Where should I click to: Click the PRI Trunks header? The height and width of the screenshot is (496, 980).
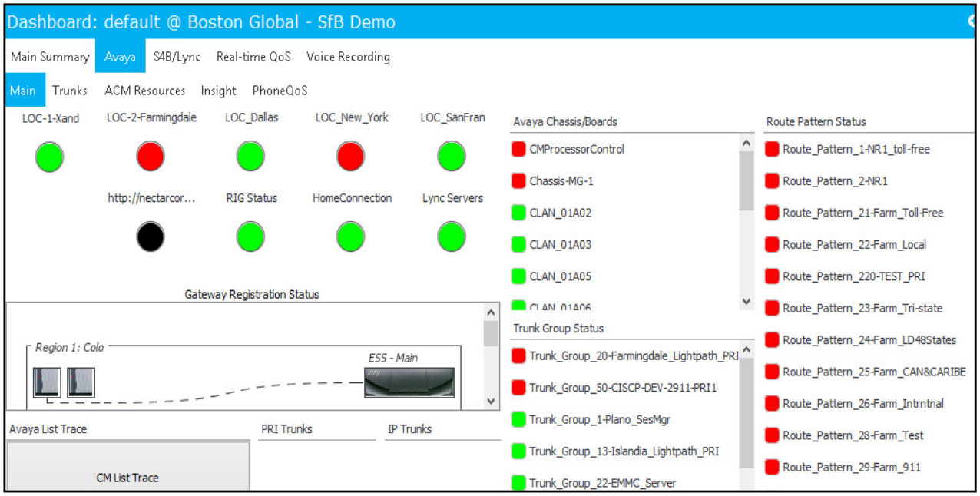coord(286,429)
